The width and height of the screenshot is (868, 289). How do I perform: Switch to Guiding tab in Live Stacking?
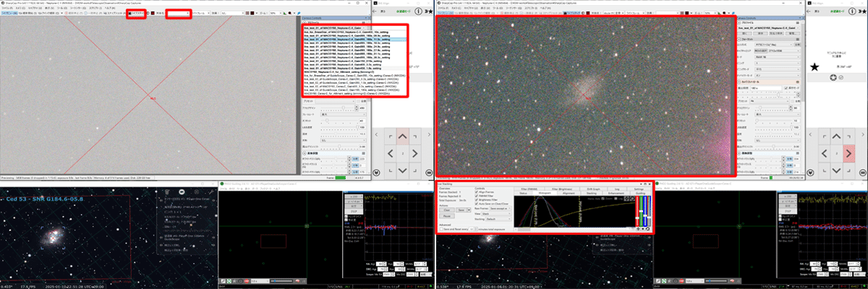pos(640,193)
